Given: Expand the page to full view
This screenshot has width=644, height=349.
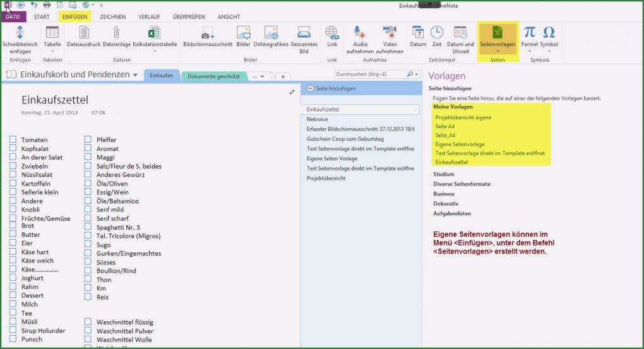Looking at the screenshot, I should (x=292, y=92).
